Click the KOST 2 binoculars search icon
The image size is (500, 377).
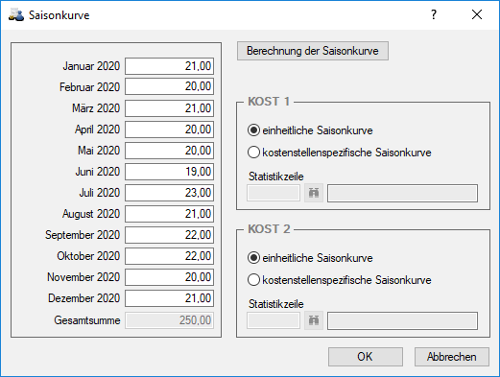click(x=314, y=321)
